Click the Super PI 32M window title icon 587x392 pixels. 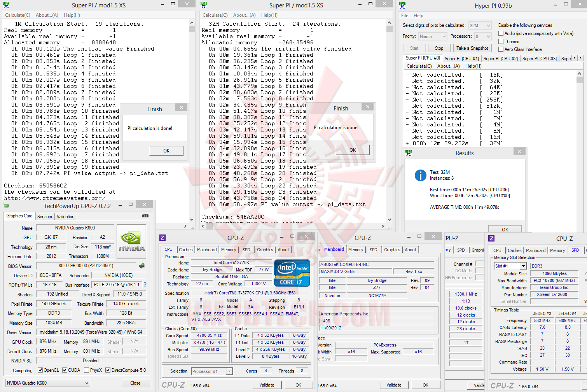tap(203, 5)
